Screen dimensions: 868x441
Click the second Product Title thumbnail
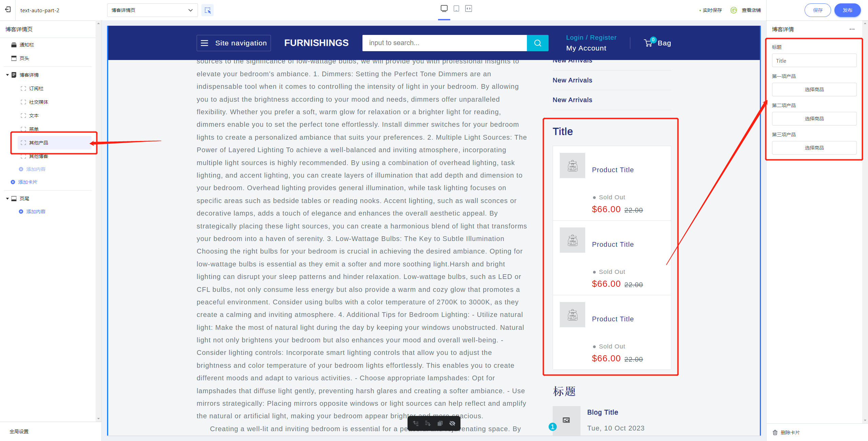572,240
